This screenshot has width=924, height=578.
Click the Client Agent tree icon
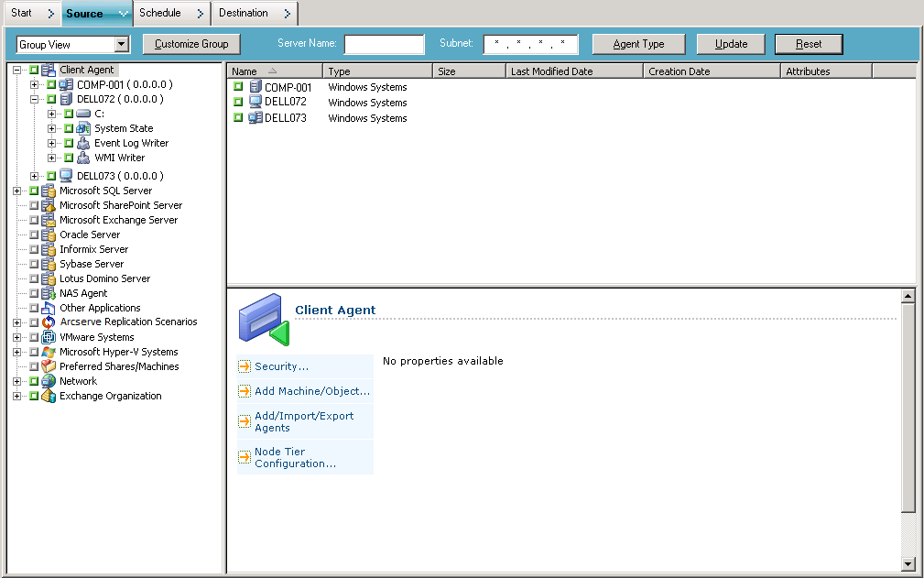(49, 71)
